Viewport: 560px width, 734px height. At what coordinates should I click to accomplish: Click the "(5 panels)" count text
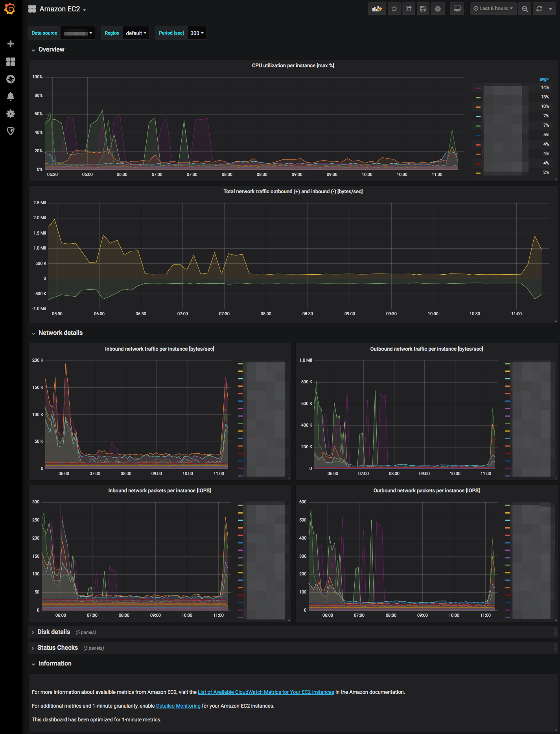click(86, 632)
